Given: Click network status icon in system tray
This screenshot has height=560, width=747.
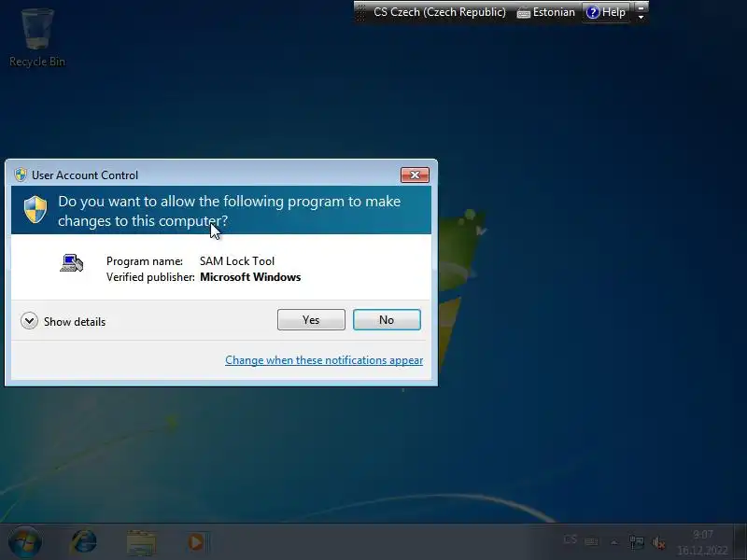Looking at the screenshot, I should (637, 542).
